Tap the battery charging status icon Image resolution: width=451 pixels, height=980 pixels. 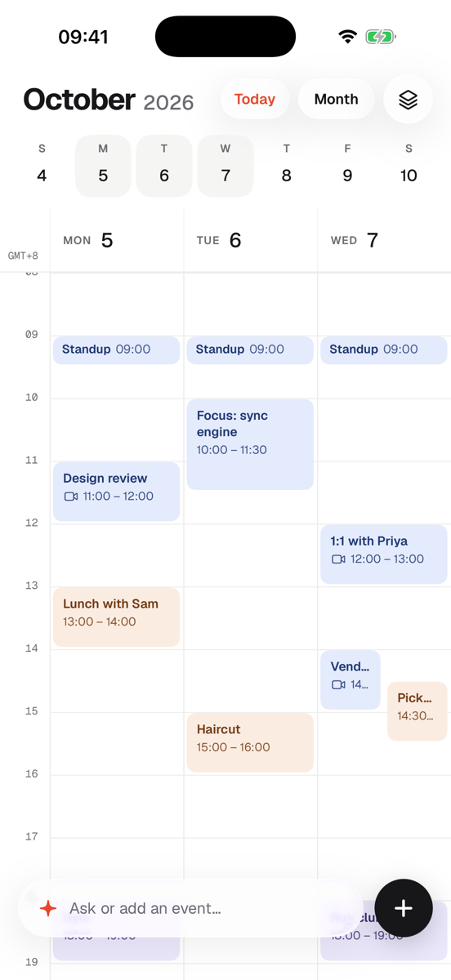click(x=380, y=37)
